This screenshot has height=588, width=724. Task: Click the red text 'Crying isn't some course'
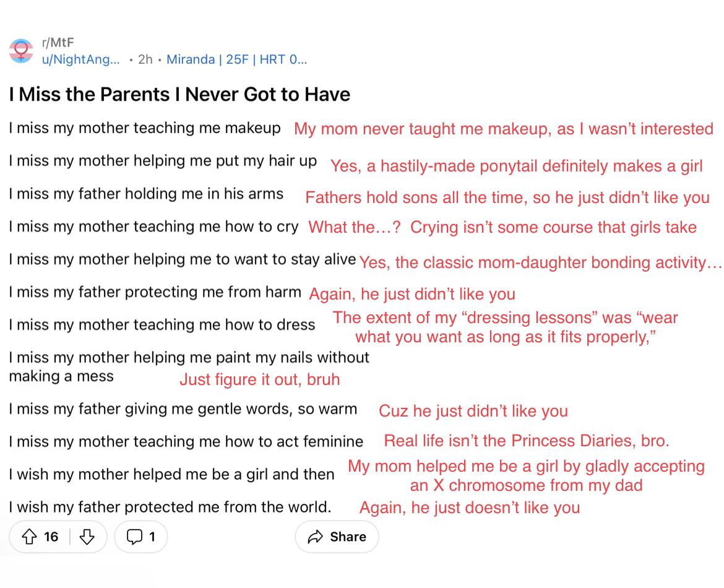click(553, 227)
